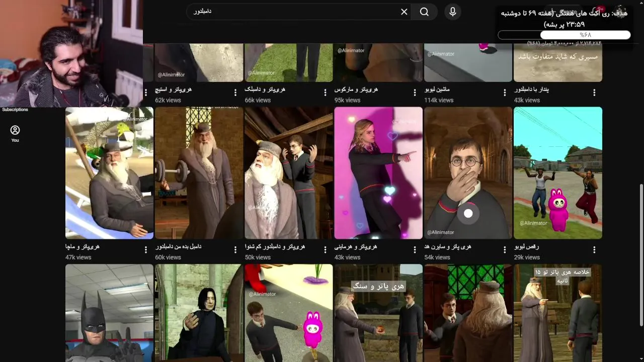Open the Snape thumbnail short

199,313
